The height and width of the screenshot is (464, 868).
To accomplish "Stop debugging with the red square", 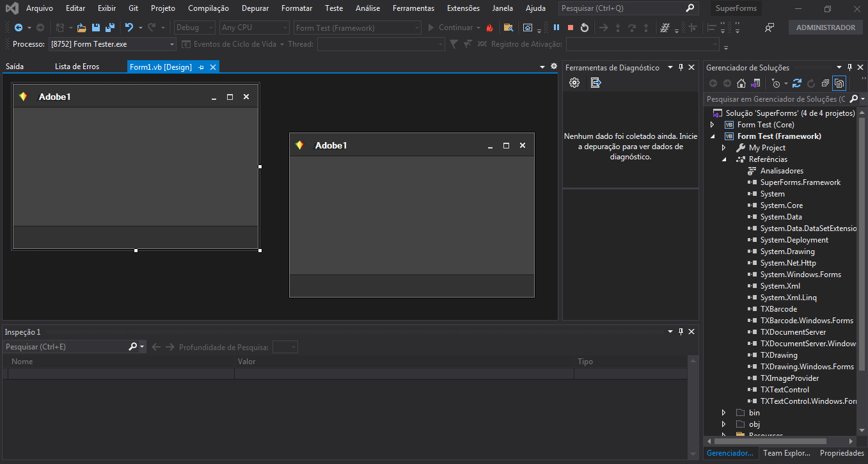I will (570, 28).
